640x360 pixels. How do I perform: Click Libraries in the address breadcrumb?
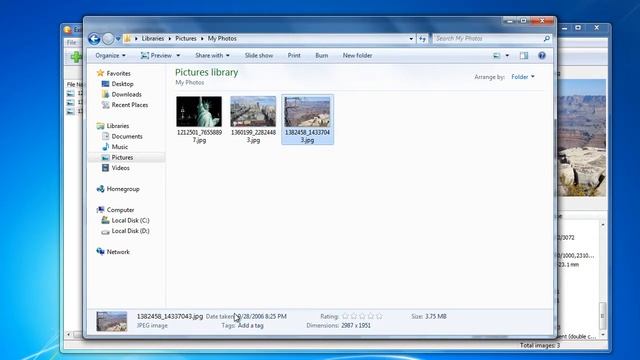pos(153,38)
